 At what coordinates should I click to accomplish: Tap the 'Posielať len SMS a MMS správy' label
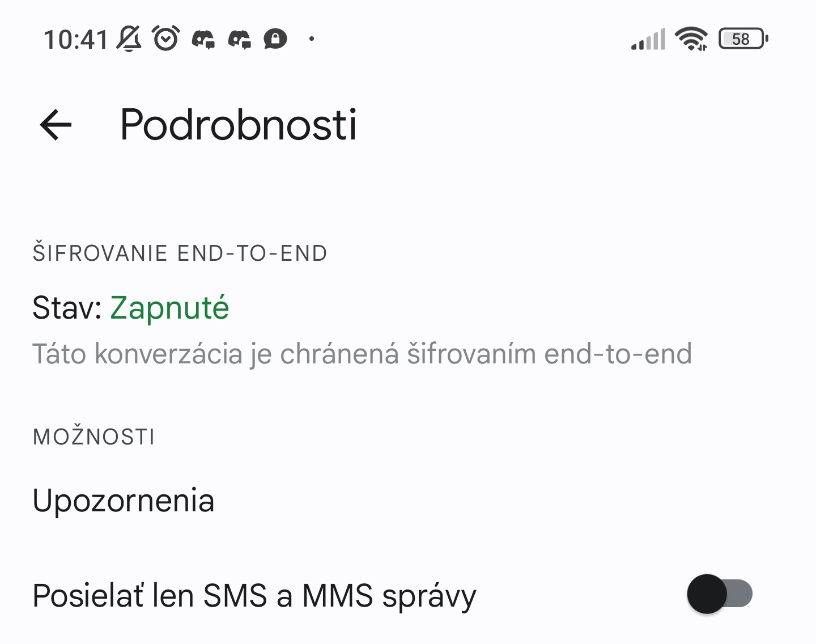pyautogui.click(x=254, y=596)
